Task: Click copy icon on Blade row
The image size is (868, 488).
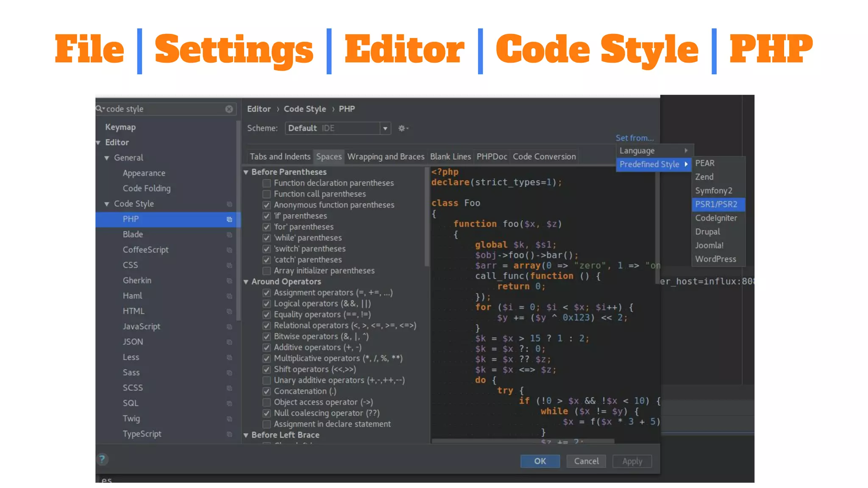Action: 229,235
